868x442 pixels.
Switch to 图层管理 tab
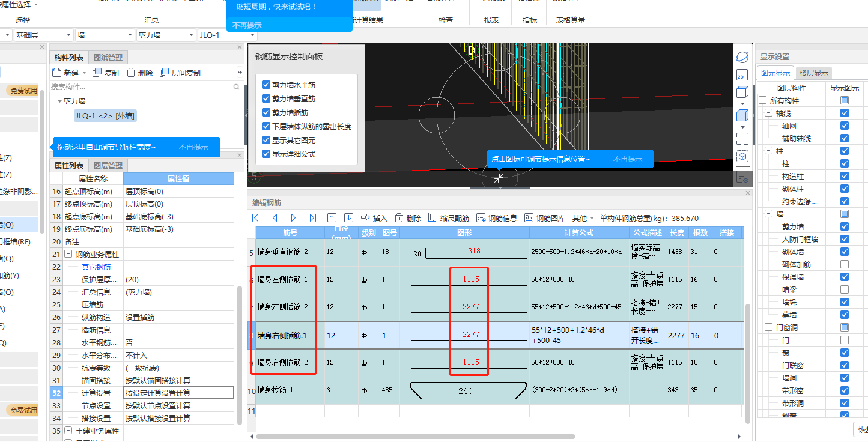point(108,166)
